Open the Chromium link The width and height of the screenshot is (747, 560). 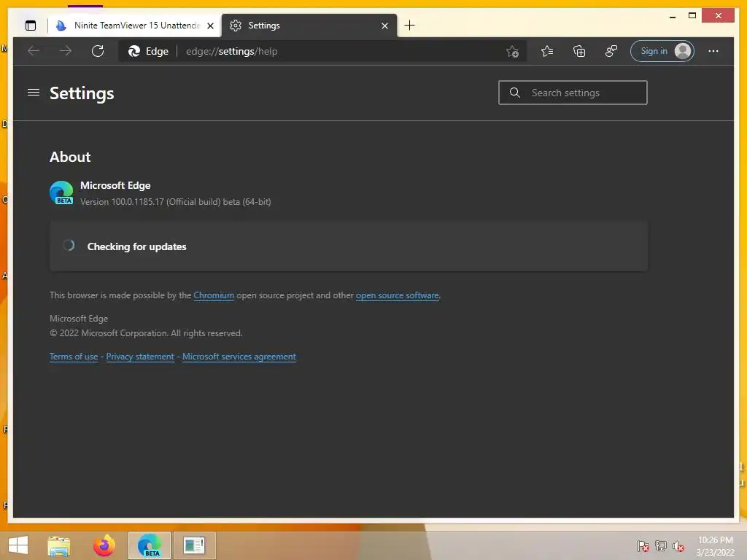point(214,295)
